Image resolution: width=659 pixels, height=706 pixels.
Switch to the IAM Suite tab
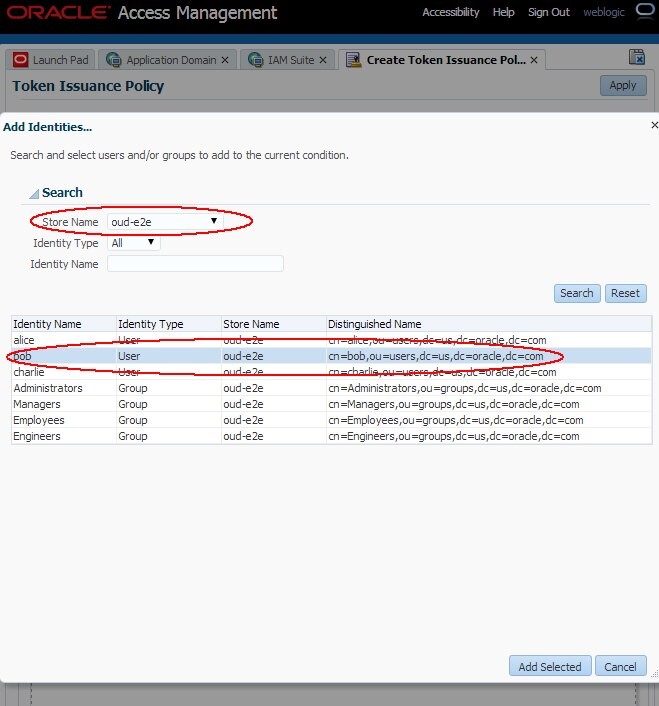pos(289,60)
